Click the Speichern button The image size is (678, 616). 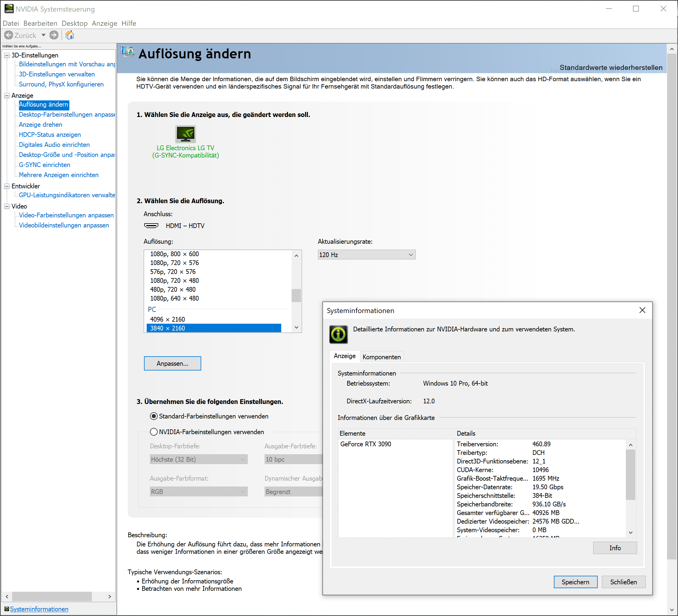(x=575, y=582)
